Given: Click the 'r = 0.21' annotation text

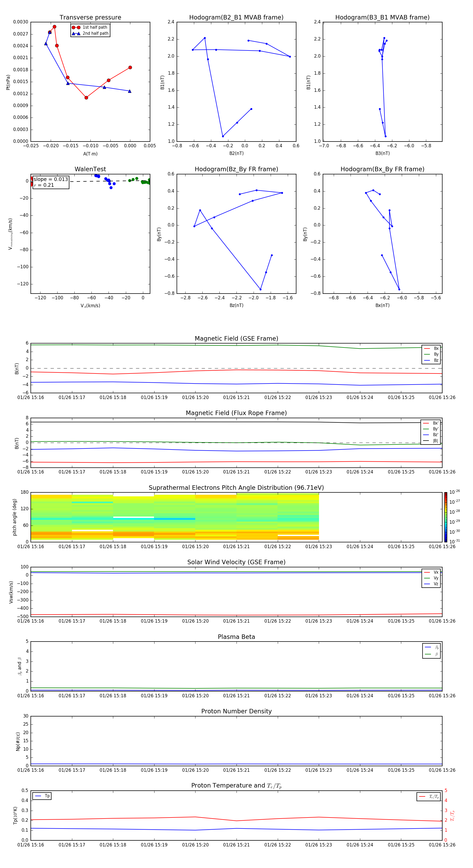Looking at the screenshot, I should point(44,185).
